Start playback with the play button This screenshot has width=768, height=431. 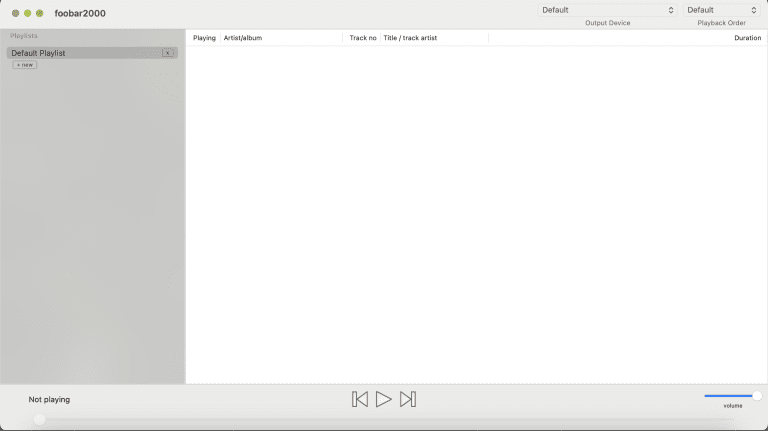tap(384, 399)
